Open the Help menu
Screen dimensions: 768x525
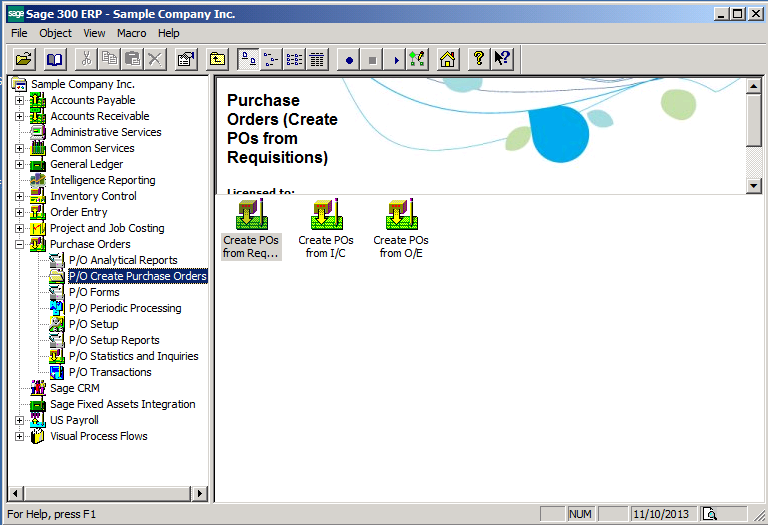click(168, 33)
